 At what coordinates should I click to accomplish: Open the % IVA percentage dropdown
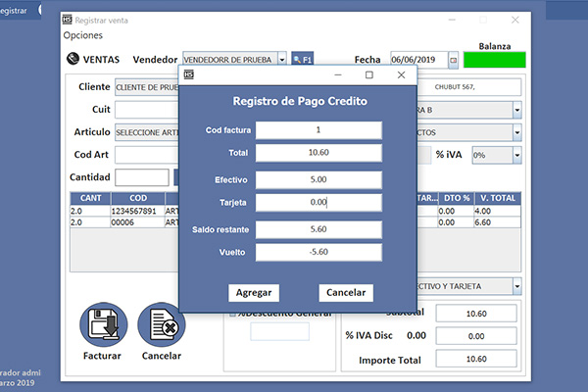coord(516,156)
